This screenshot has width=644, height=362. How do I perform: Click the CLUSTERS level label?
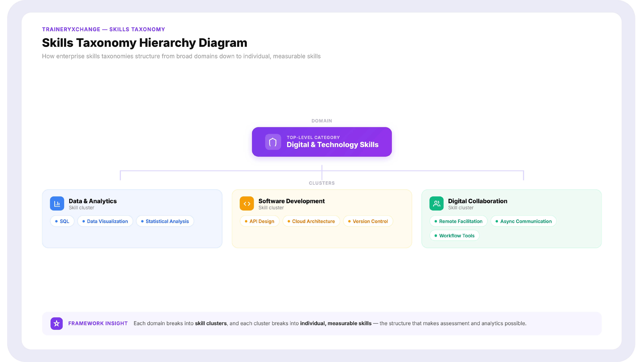click(x=322, y=183)
